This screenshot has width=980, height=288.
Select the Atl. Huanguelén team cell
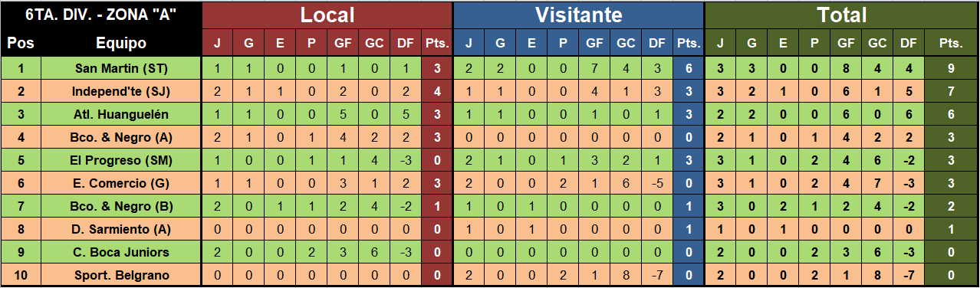pyautogui.click(x=121, y=114)
